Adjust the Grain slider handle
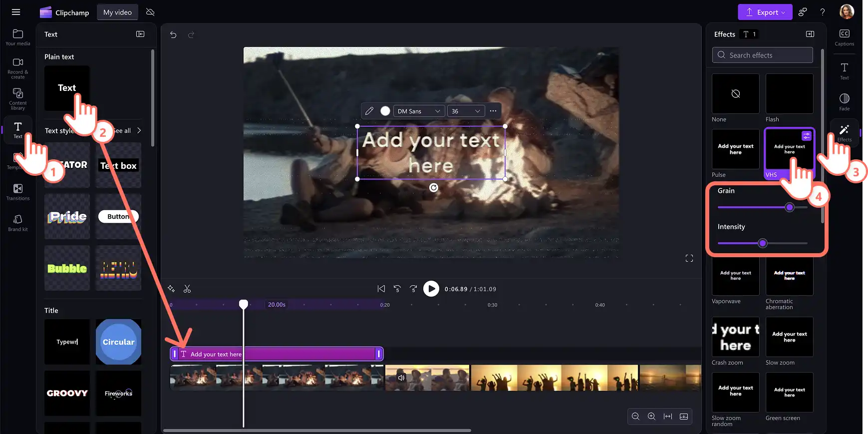The width and height of the screenshot is (868, 434). pyautogui.click(x=789, y=207)
